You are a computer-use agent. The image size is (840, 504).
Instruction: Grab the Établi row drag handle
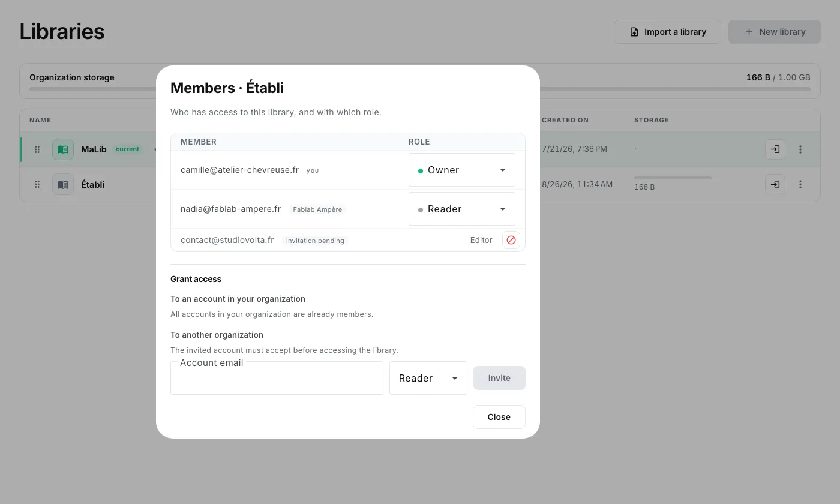point(37,184)
